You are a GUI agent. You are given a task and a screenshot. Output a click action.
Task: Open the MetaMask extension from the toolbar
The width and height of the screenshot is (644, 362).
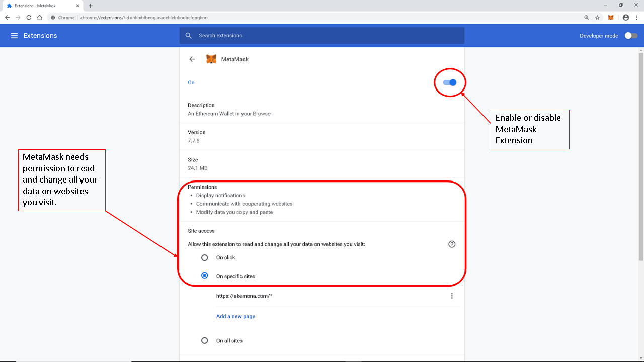click(x=611, y=17)
